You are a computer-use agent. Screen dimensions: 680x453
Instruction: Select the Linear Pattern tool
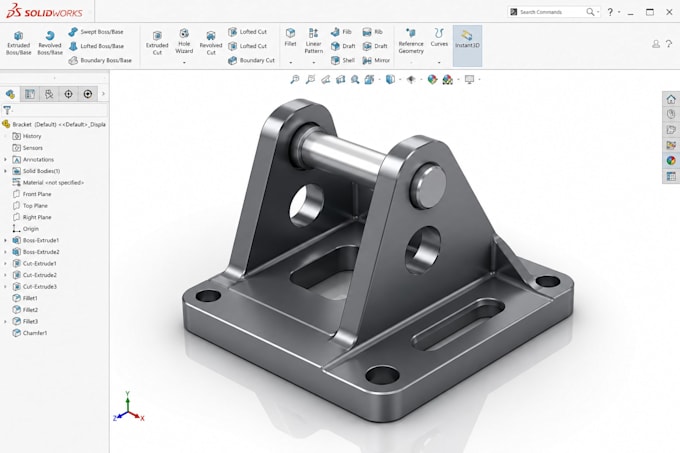click(x=314, y=41)
